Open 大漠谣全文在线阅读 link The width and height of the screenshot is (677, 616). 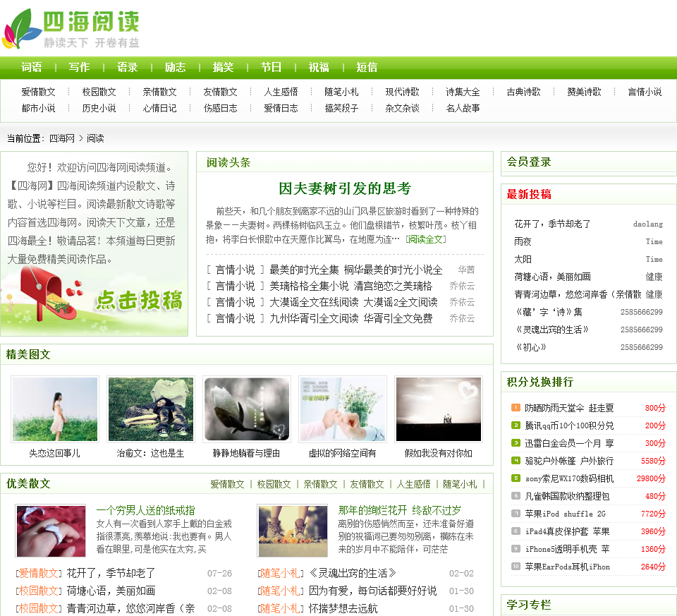(x=353, y=302)
